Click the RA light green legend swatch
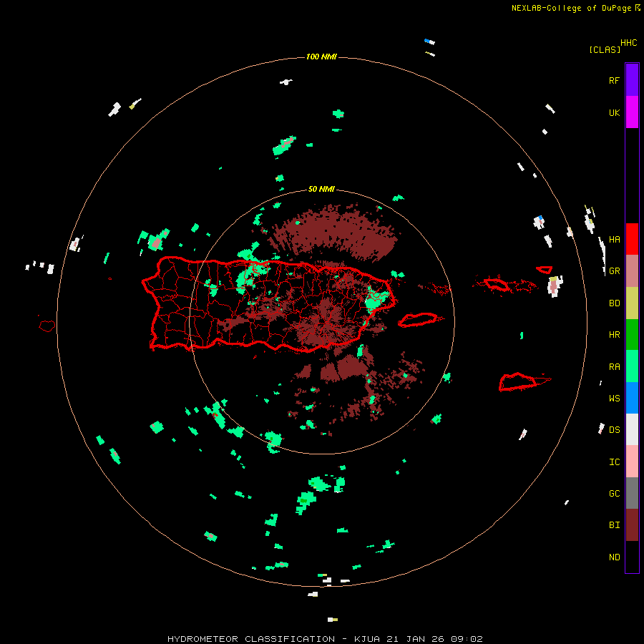The height and width of the screenshot is (644, 644). pos(632,366)
